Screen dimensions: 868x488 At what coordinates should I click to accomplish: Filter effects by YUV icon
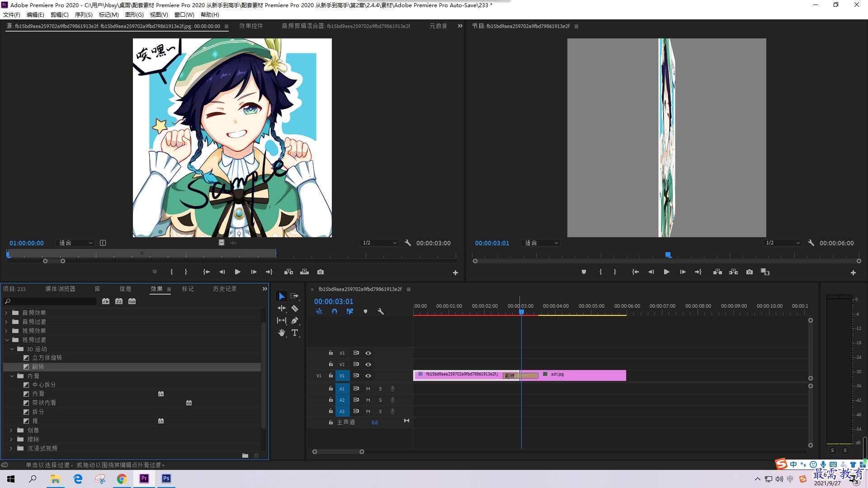point(132,301)
